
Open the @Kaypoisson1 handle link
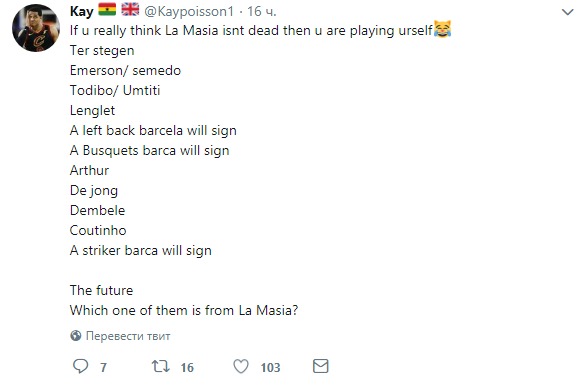189,12
